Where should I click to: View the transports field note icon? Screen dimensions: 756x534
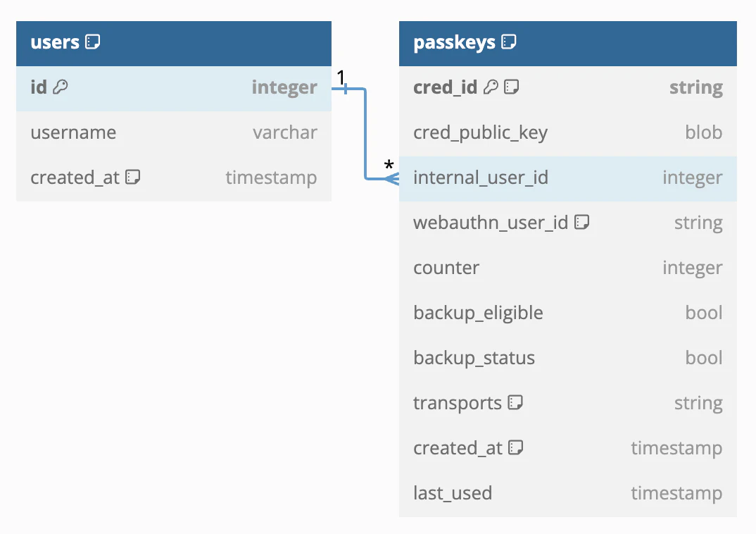pyautogui.click(x=515, y=402)
